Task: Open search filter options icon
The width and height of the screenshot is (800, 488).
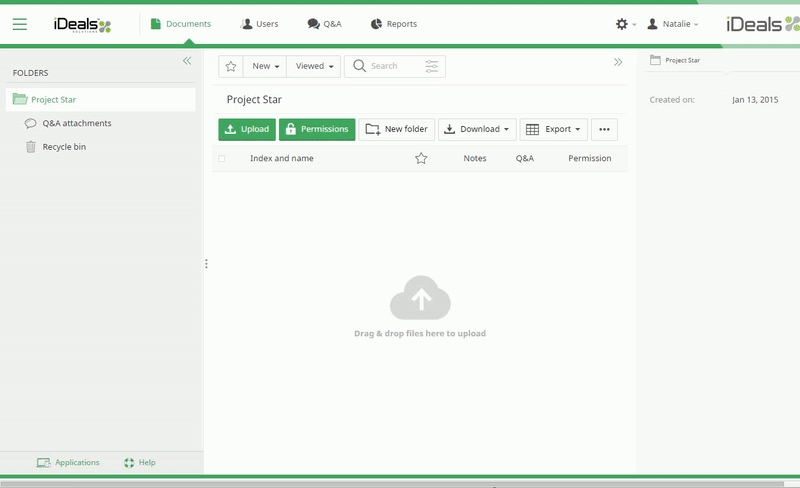Action: pos(432,66)
